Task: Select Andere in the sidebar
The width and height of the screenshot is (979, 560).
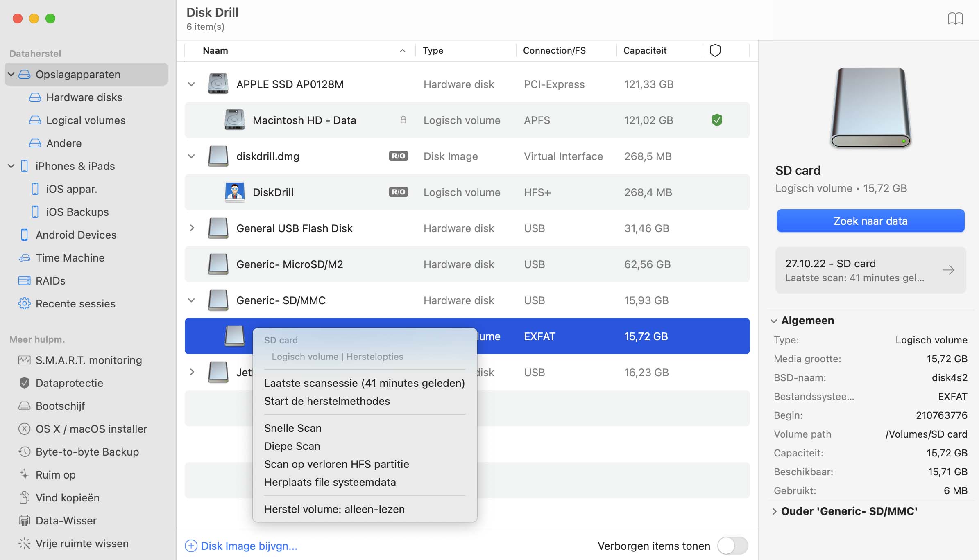Action: tap(64, 143)
